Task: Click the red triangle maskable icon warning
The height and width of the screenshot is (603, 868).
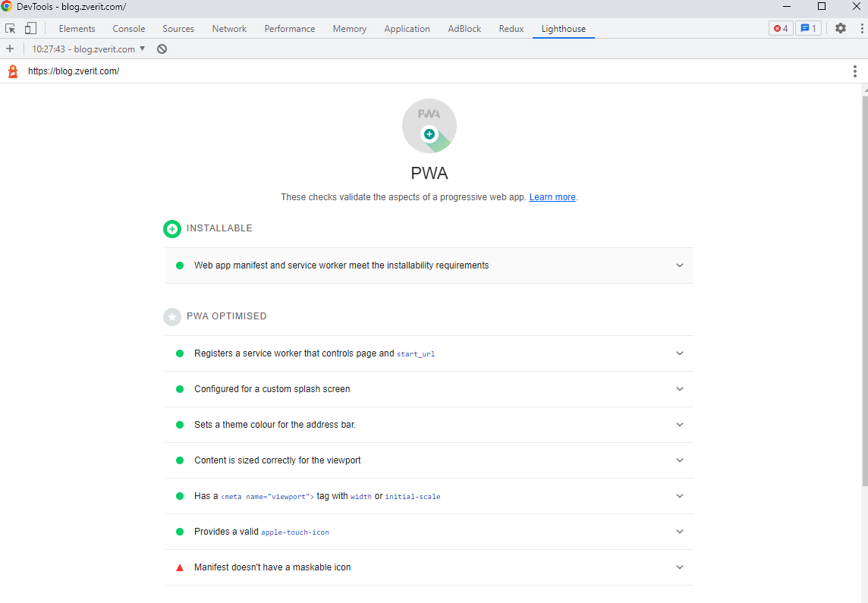Action: click(x=179, y=567)
